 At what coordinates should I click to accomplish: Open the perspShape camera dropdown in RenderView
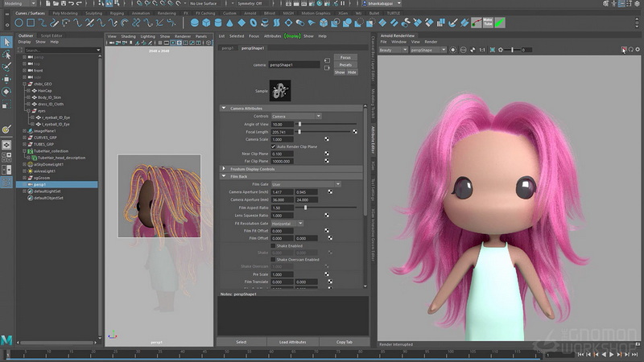428,50
